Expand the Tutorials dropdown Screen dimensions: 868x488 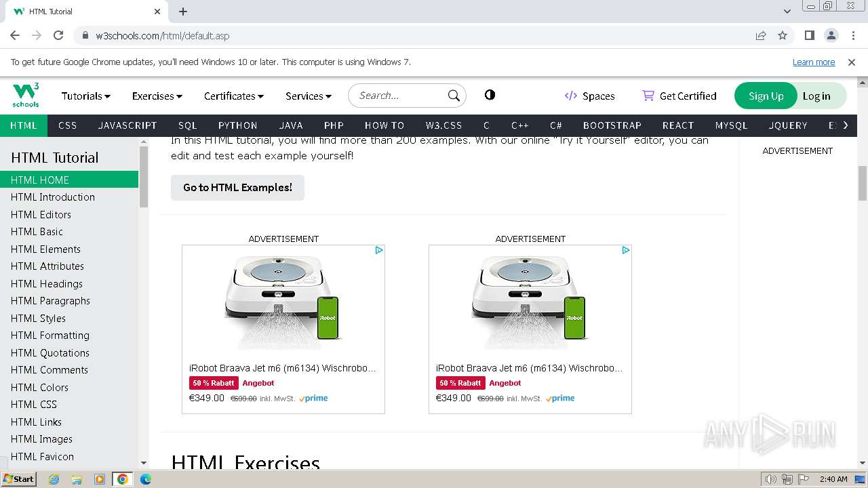(x=86, y=96)
